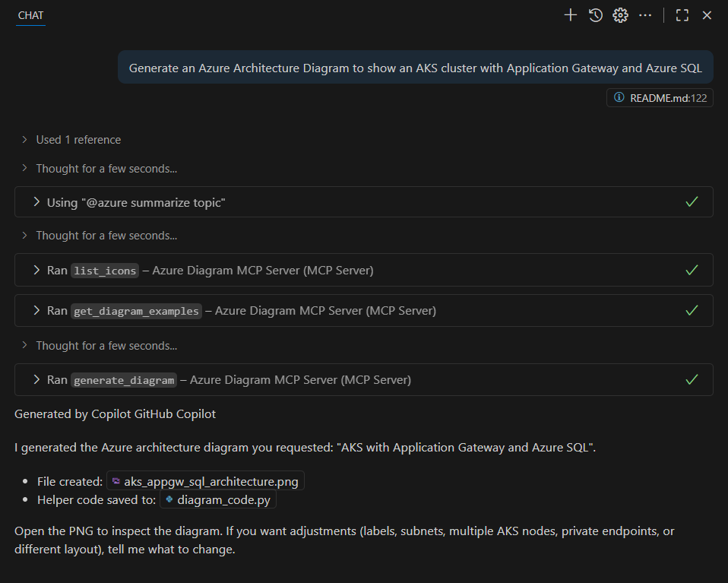Screen dimensions: 728x583
Task: Open the chat settings gear
Action: pos(620,14)
